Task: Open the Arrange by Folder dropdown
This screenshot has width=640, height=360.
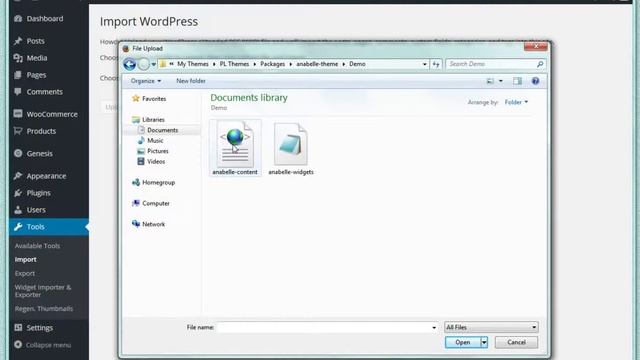Action: click(x=516, y=102)
